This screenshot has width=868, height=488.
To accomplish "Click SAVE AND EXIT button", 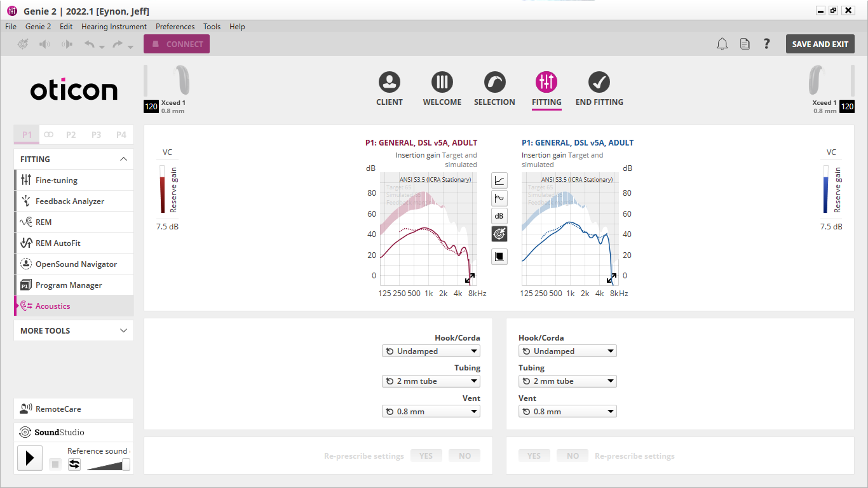I will tap(820, 44).
